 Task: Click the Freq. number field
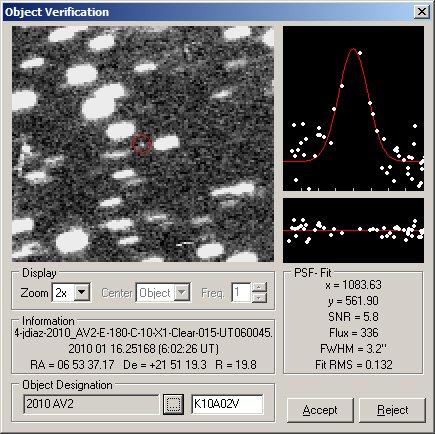[x=241, y=293]
